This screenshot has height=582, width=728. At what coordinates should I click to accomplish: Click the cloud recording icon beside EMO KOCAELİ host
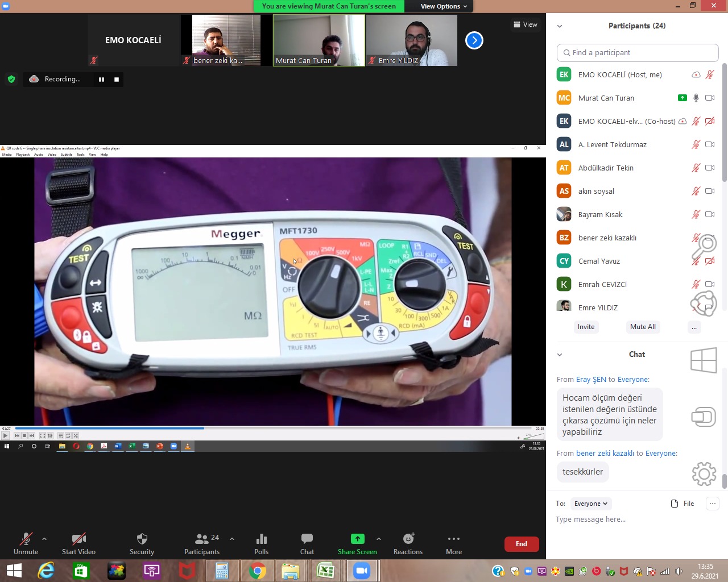(696, 74)
